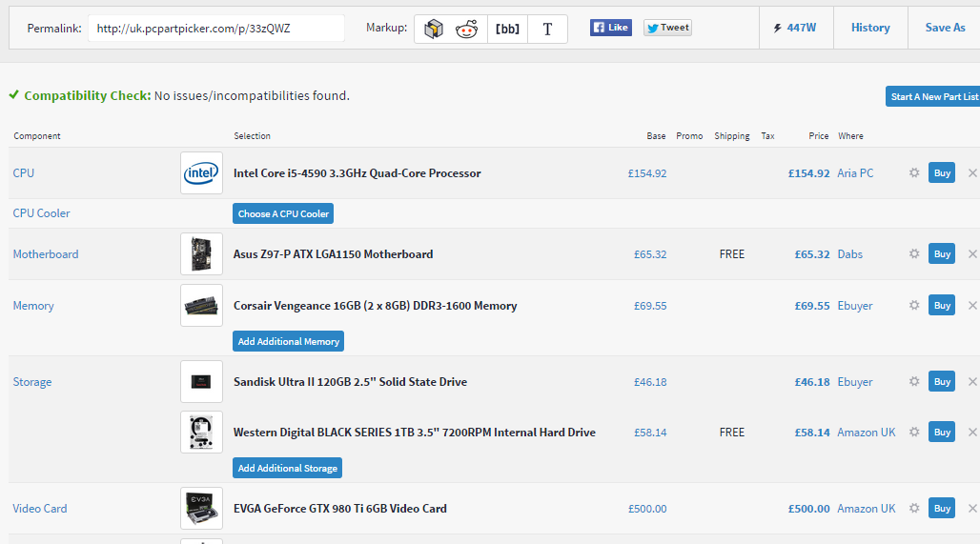Open Amazon UK link in Video Card row
Viewport: 980px width, 544px height.
[867, 509]
